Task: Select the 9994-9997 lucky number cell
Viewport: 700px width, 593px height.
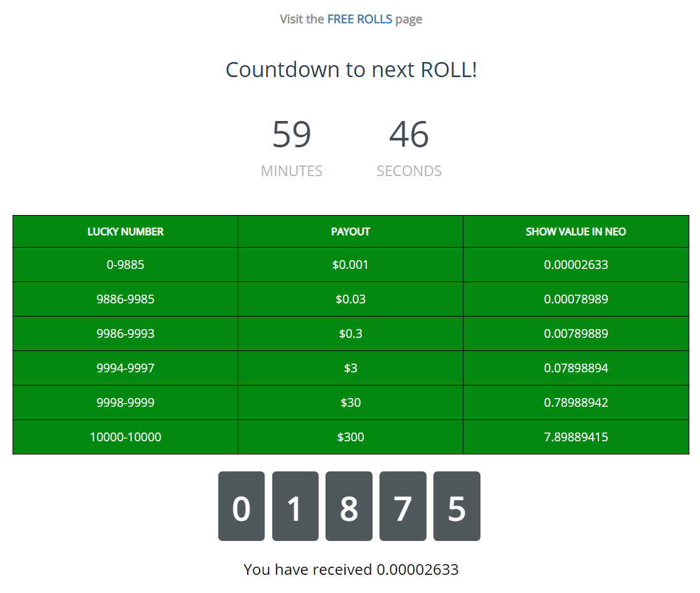Action: pyautogui.click(x=125, y=368)
